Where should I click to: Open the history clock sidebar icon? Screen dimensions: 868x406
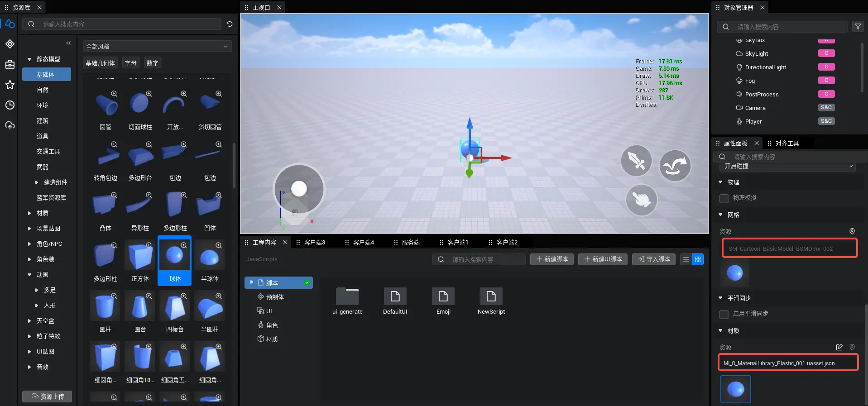tap(10, 105)
